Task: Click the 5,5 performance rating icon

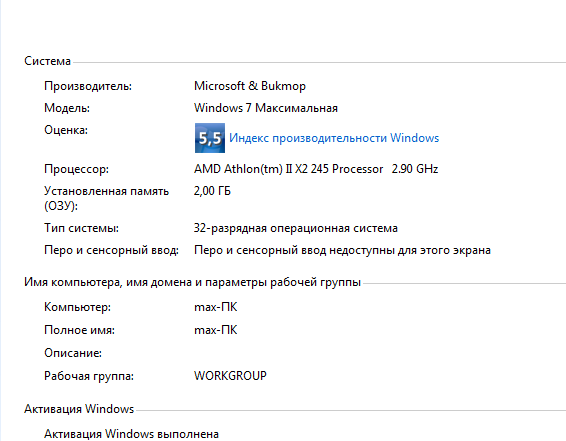Action: coord(210,138)
